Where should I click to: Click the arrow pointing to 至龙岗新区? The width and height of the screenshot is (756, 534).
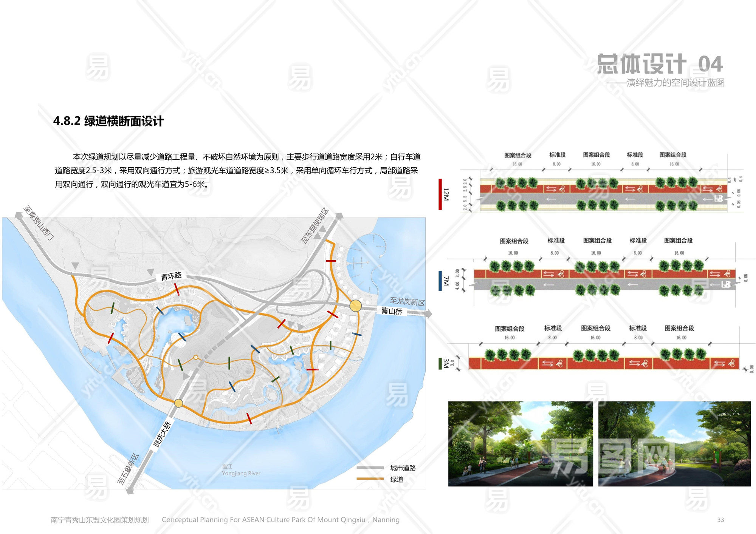(x=428, y=313)
